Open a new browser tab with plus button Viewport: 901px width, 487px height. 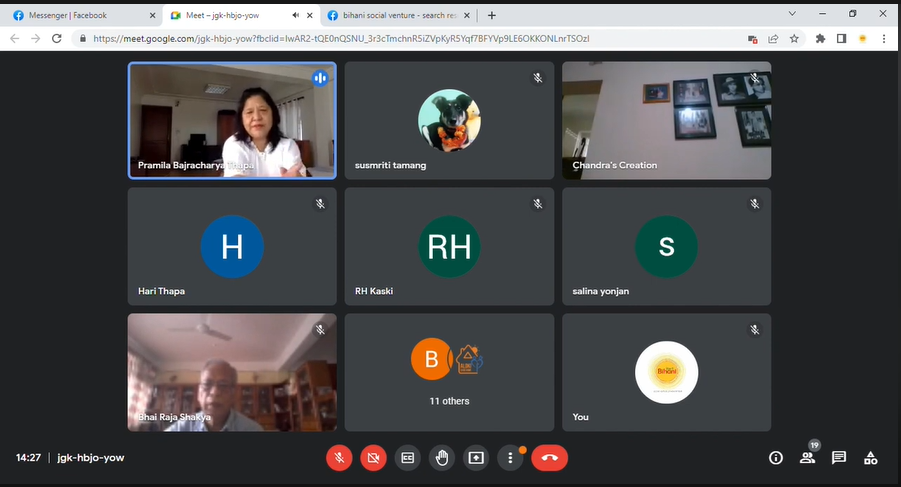492,15
